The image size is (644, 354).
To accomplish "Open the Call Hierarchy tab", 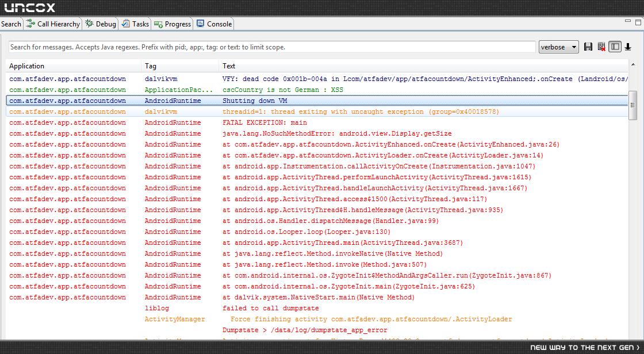I will pyautogui.click(x=53, y=24).
